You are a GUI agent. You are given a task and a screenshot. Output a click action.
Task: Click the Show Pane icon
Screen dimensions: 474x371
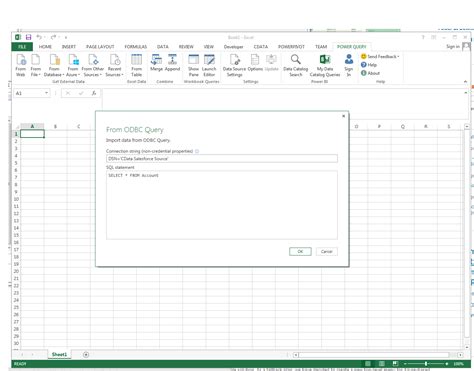193,65
